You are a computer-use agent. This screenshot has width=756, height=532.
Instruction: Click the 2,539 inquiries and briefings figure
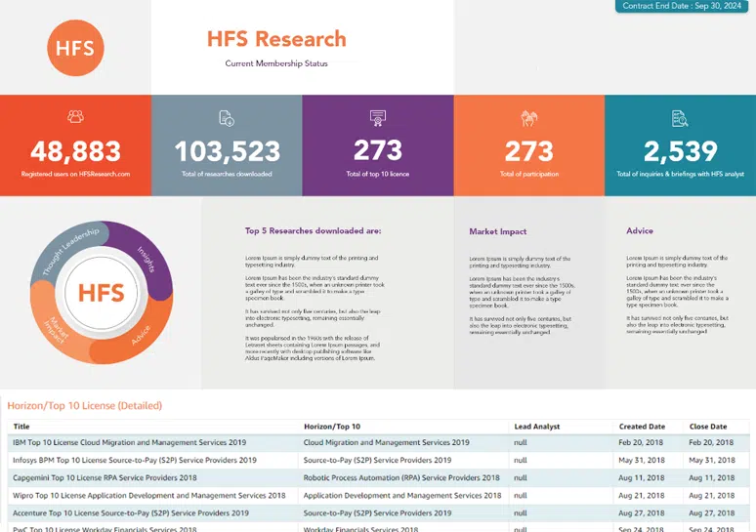pyautogui.click(x=681, y=151)
